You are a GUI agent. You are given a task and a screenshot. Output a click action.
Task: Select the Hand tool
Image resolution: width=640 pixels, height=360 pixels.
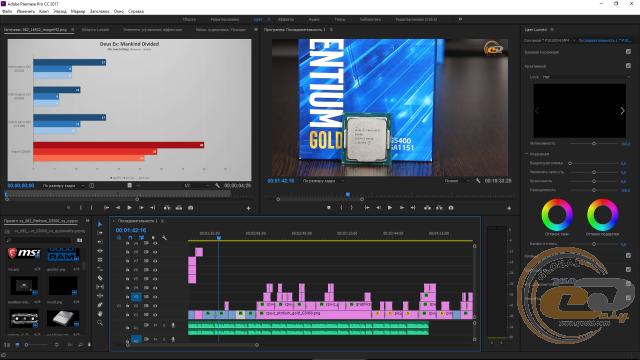click(x=100, y=314)
